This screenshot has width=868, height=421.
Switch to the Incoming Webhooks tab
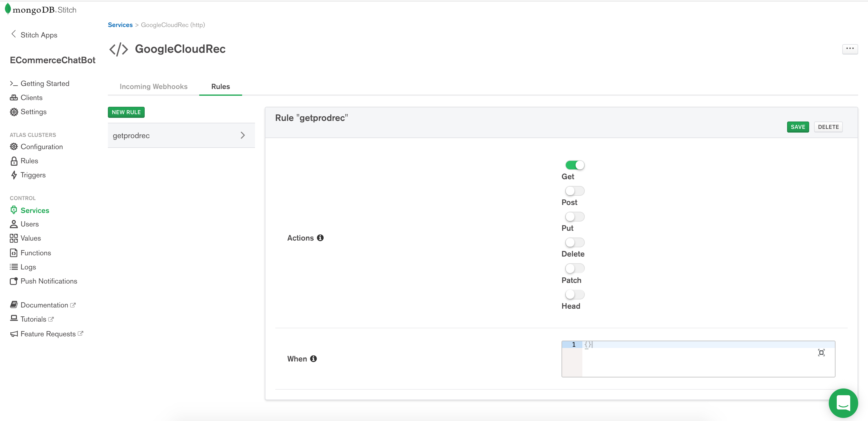(153, 86)
